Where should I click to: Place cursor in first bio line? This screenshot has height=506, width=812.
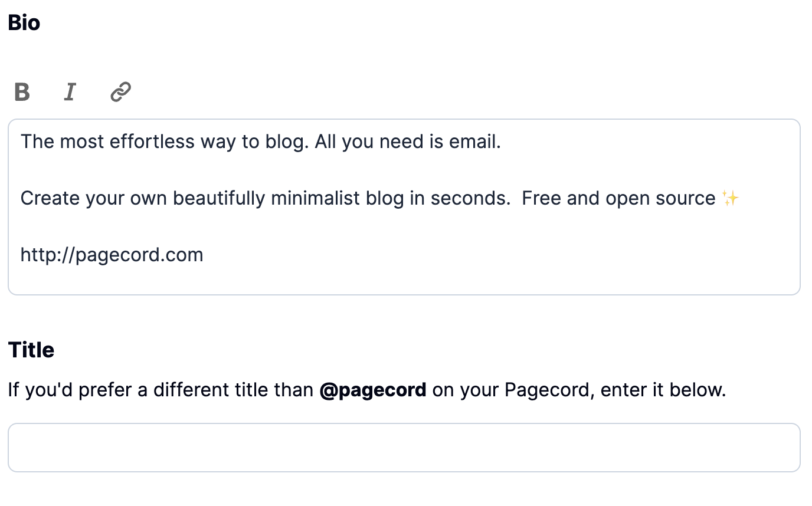260,142
